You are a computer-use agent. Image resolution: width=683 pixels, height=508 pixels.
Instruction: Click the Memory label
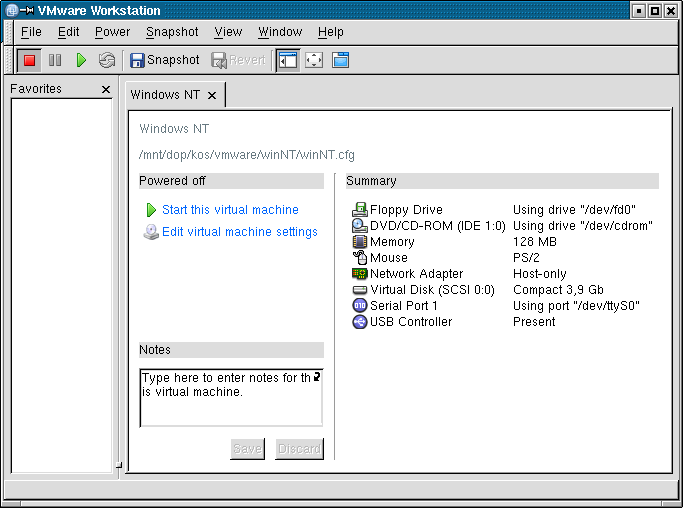coord(392,242)
